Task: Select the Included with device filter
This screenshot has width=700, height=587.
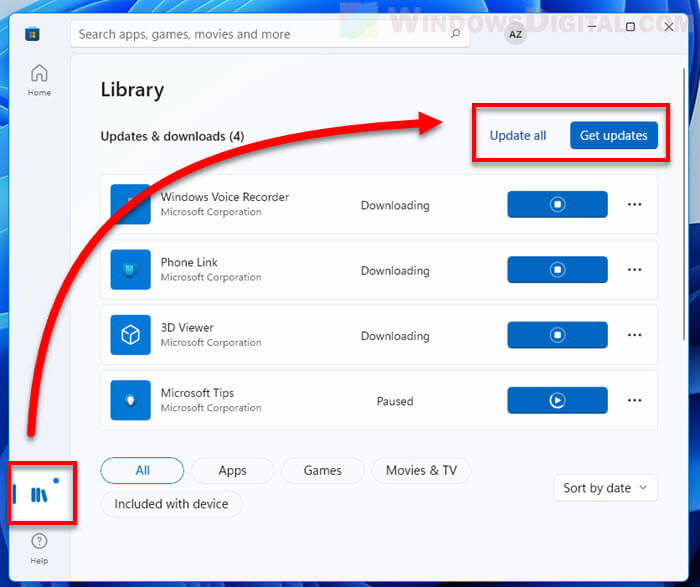Action: click(171, 504)
